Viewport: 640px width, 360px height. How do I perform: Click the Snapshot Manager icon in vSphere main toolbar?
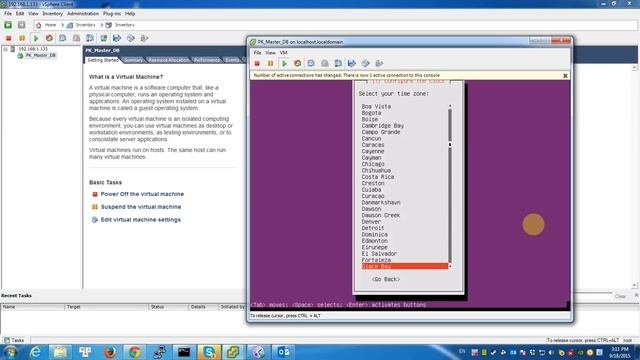(x=90, y=38)
